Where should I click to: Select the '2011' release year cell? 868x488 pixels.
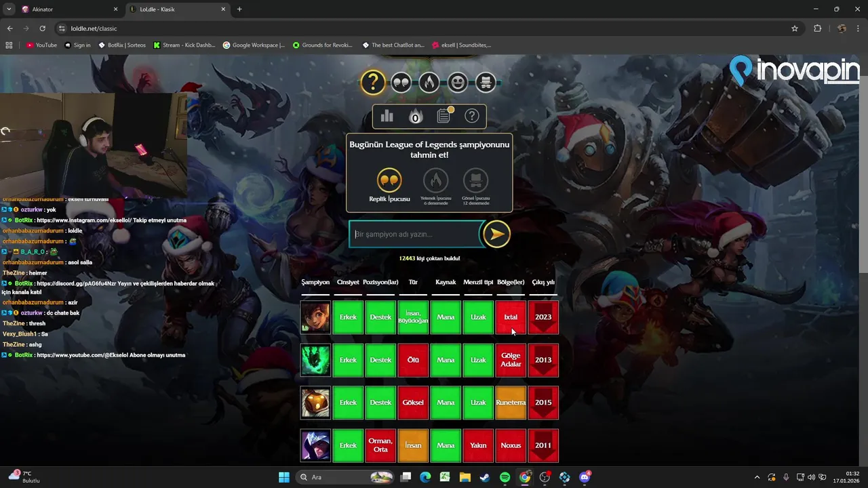[543, 445]
